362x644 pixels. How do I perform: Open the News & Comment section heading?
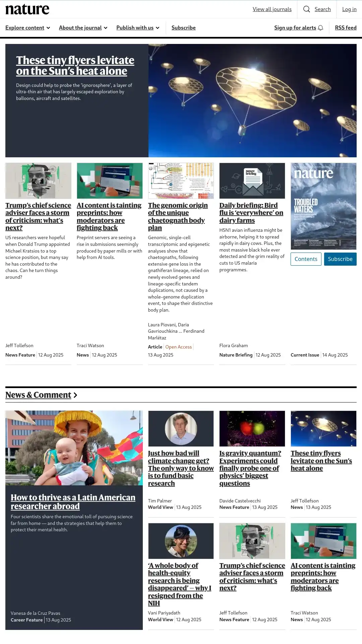38,395
